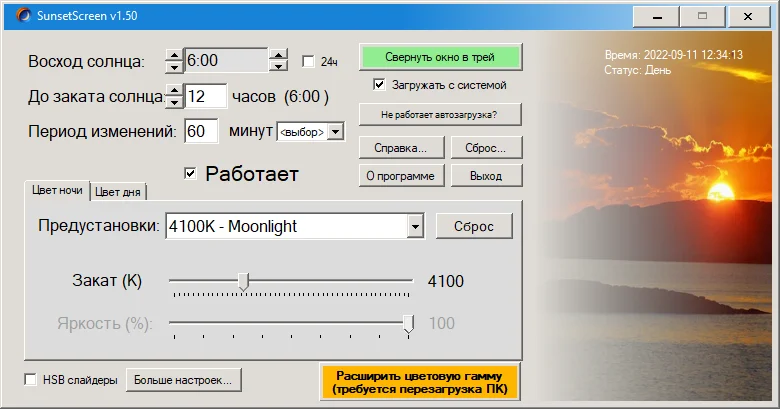Enable HSB слайдеры checkbox

pyautogui.click(x=30, y=380)
